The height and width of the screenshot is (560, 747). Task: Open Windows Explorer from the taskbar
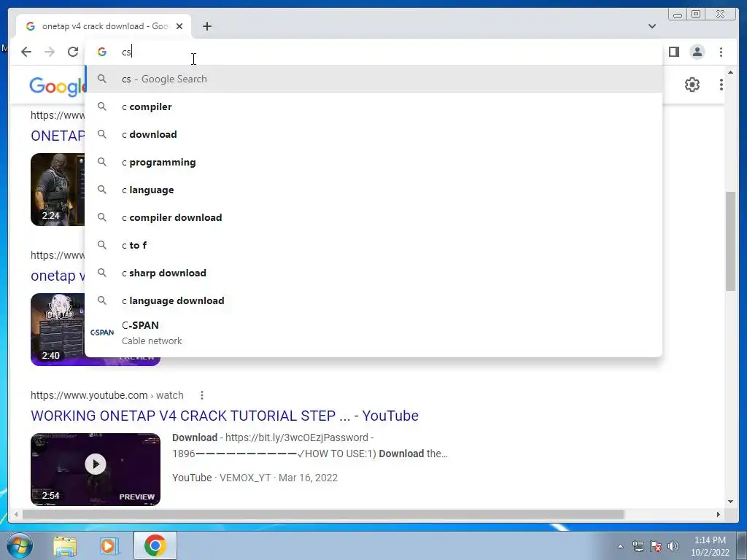point(65,546)
